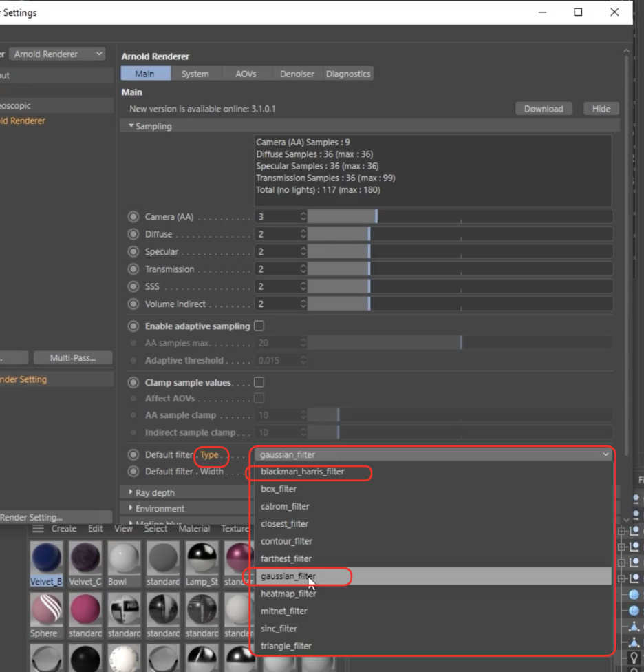Select Arnold Renderer in left settings list
This screenshot has height=672, width=644.
(x=23, y=121)
